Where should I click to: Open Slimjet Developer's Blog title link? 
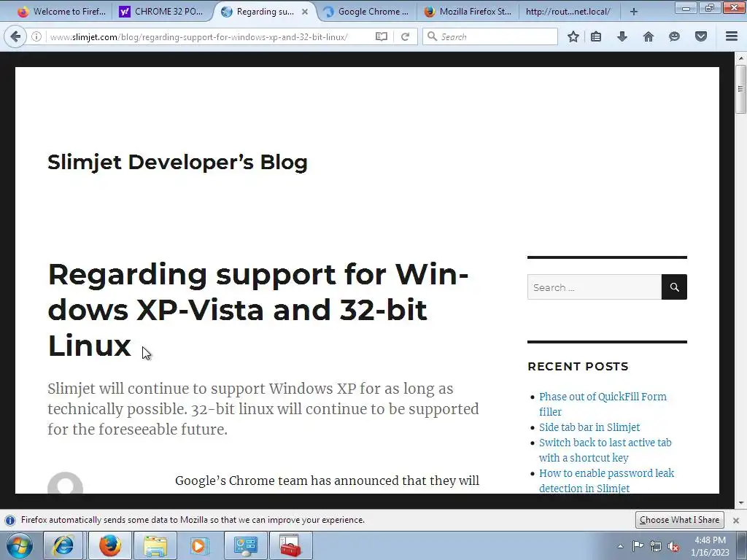[x=178, y=162]
